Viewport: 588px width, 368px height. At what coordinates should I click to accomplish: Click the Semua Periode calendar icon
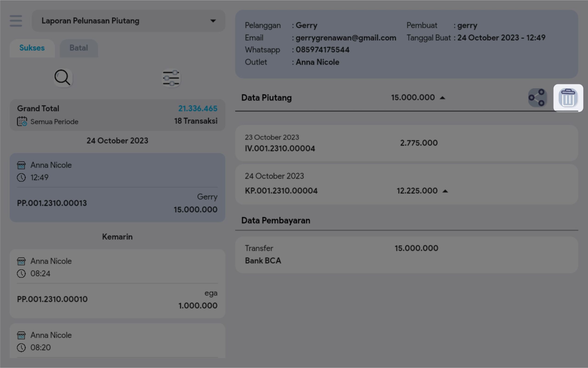tap(22, 121)
